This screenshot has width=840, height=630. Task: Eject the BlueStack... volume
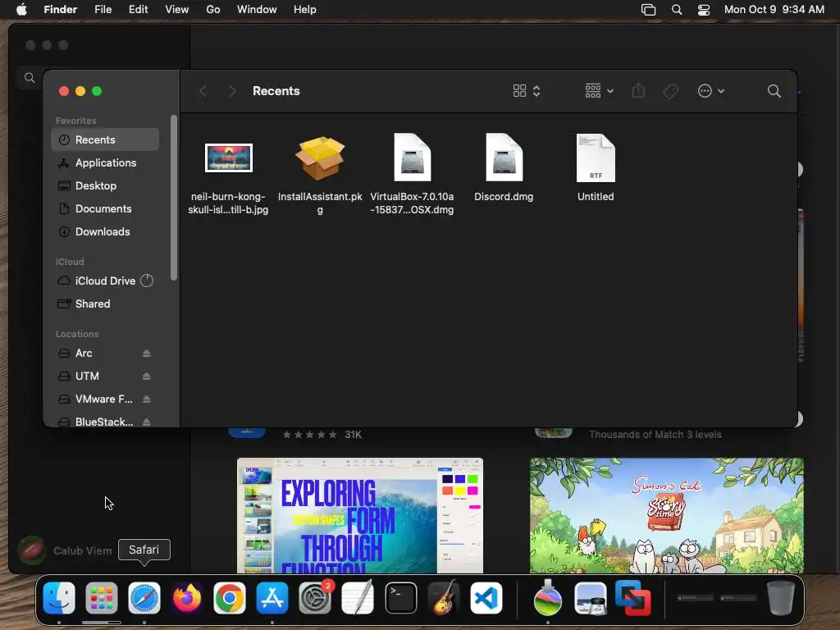[146, 422]
